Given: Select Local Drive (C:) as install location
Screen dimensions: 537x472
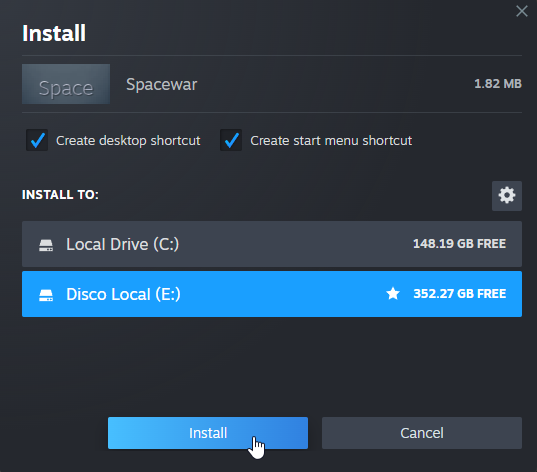Looking at the screenshot, I should point(272,244).
